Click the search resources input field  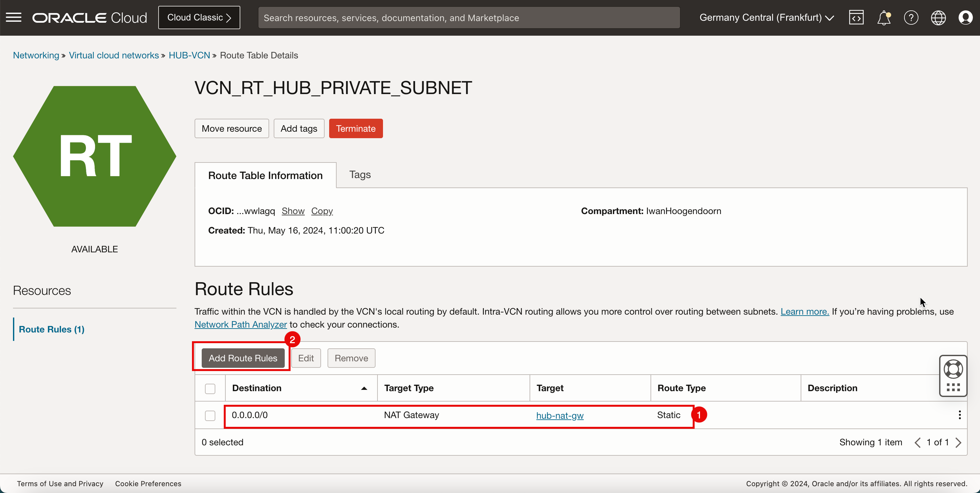(x=469, y=18)
